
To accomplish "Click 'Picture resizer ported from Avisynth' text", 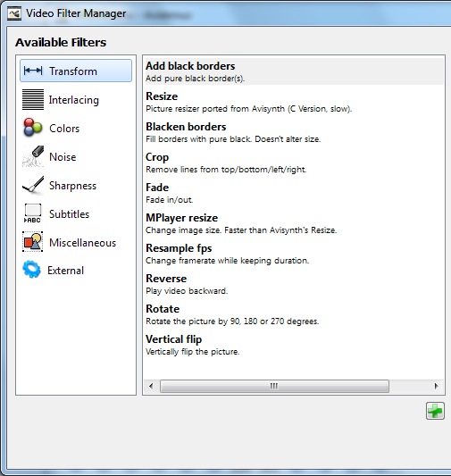I will tap(215, 109).
